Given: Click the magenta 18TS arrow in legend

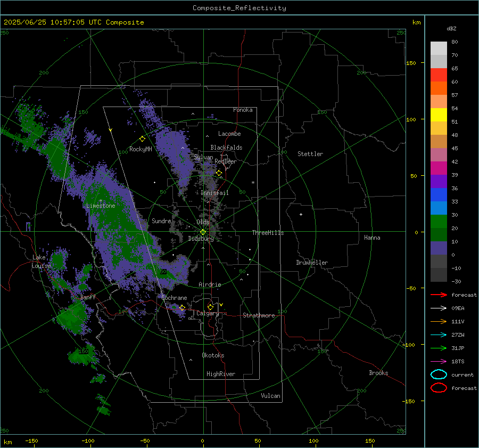Looking at the screenshot, I should tap(439, 362).
